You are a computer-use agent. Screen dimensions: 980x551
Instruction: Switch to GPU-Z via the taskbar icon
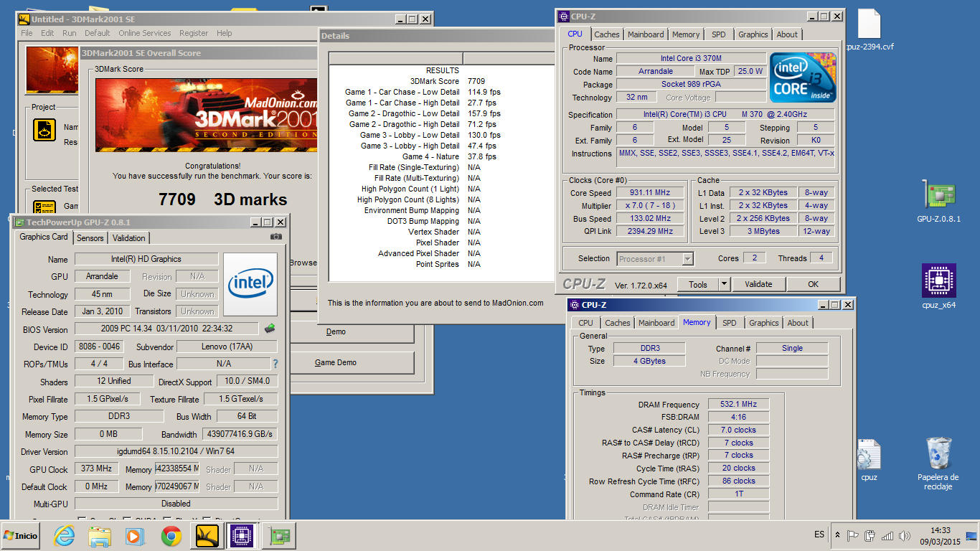click(x=278, y=536)
